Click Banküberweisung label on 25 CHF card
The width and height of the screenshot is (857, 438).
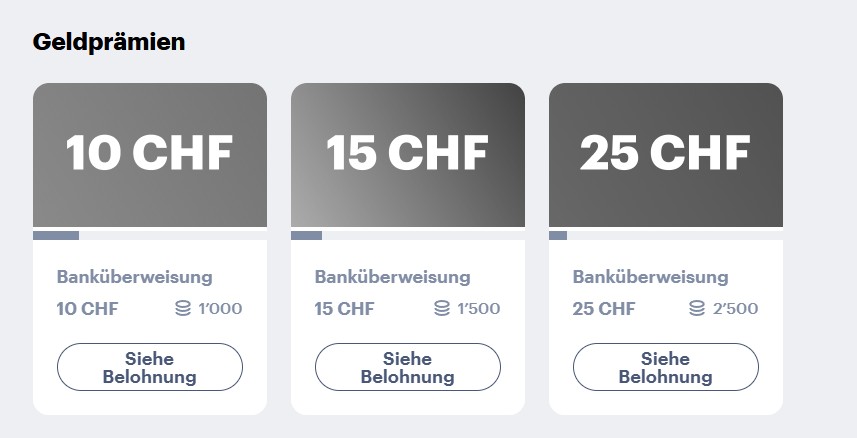[650, 277]
